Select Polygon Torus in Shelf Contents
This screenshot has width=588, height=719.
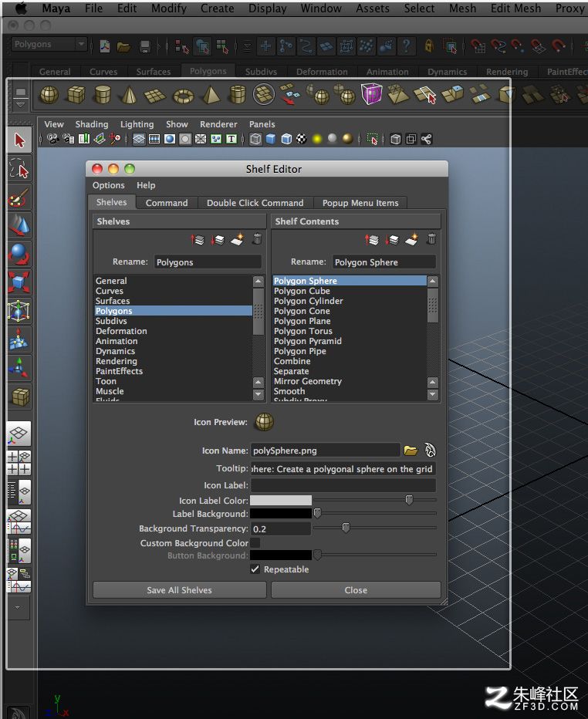(x=302, y=331)
